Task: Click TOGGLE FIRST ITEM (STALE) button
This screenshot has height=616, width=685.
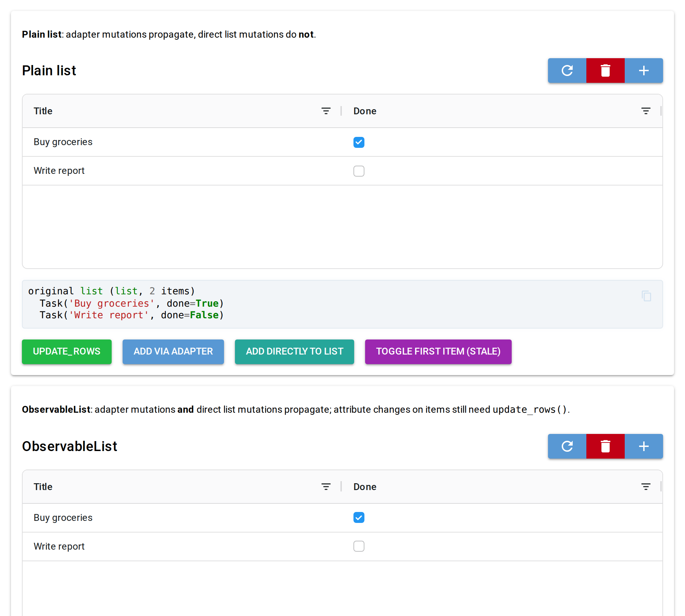Action: [438, 351]
